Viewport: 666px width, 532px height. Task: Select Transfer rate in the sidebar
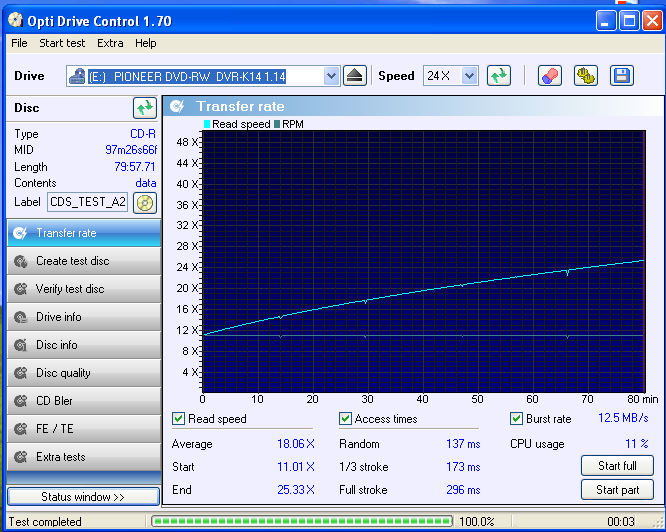84,233
